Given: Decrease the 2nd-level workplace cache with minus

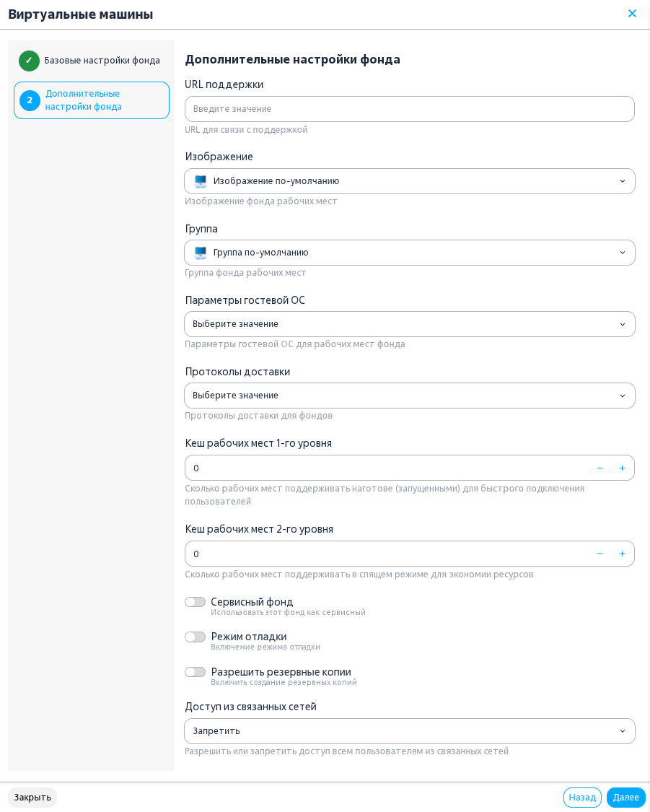Looking at the screenshot, I should [600, 554].
